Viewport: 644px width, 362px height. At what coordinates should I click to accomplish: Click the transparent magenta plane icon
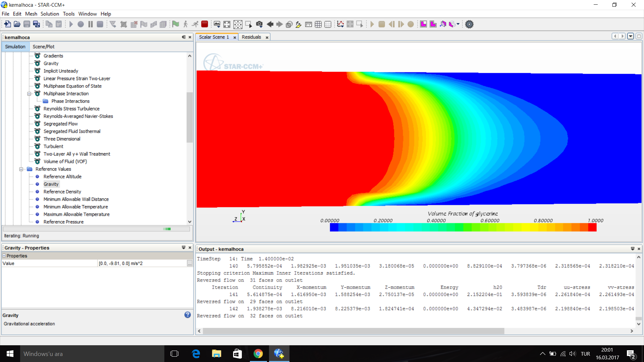tap(443, 24)
